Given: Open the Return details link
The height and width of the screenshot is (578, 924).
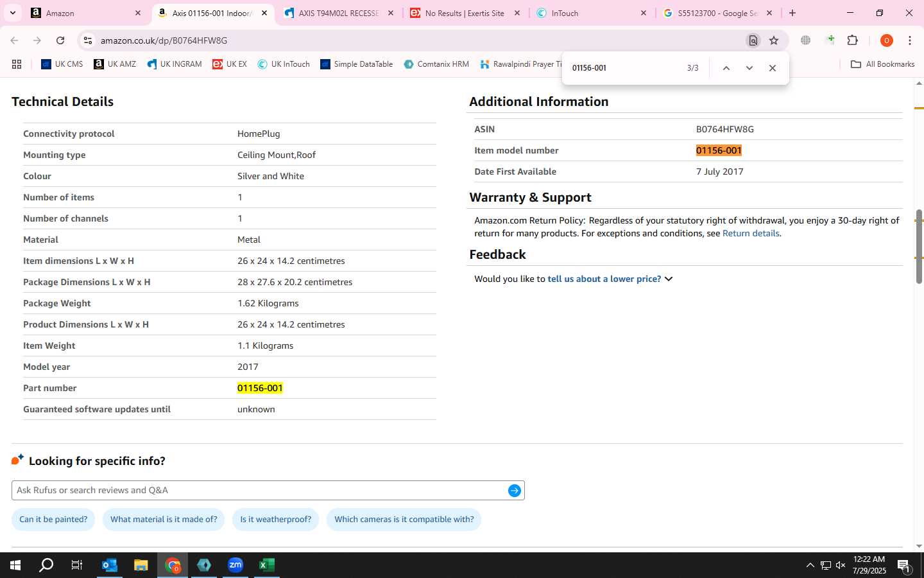Looking at the screenshot, I should 751,234.
